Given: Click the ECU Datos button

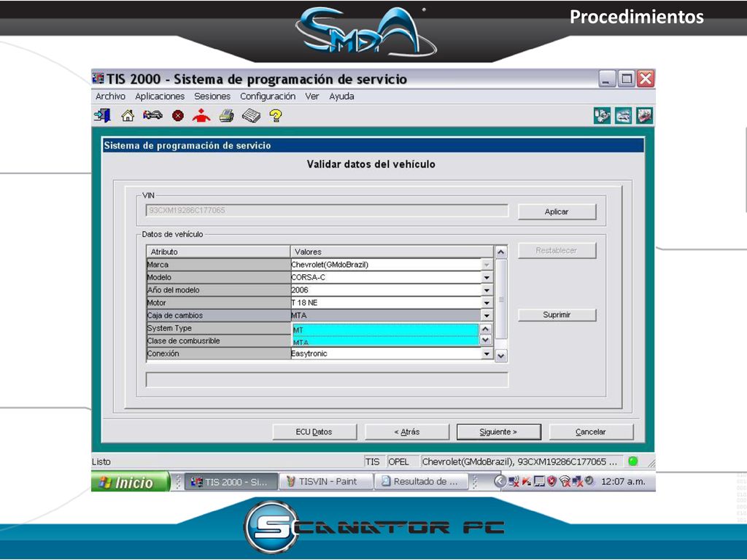Looking at the screenshot, I should pyautogui.click(x=314, y=432).
